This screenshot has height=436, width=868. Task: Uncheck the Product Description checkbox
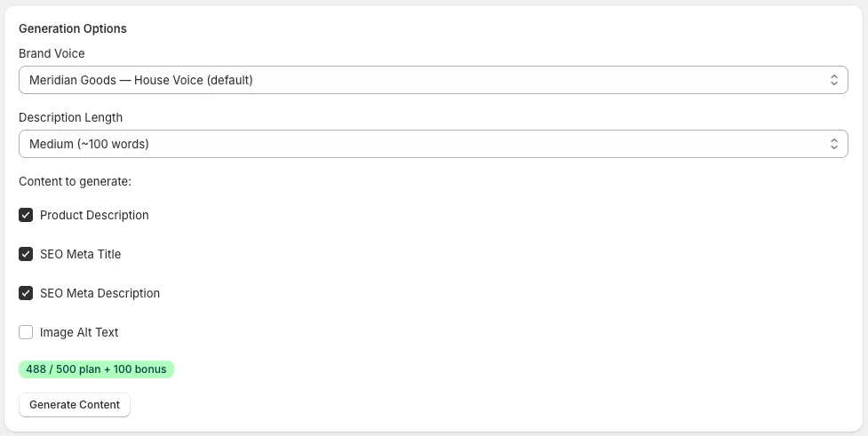[26, 215]
